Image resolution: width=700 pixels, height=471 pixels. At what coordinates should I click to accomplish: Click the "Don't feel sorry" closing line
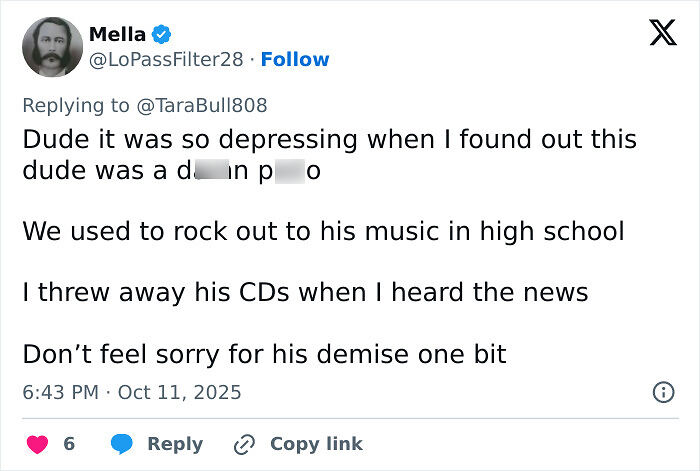pos(264,354)
